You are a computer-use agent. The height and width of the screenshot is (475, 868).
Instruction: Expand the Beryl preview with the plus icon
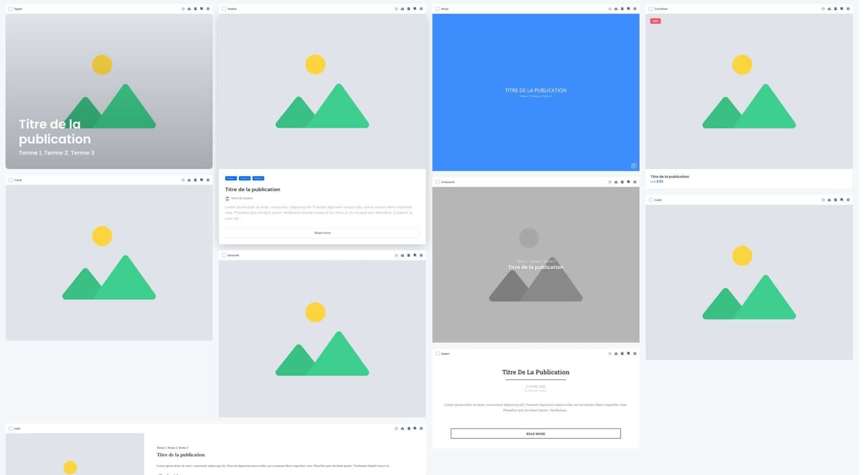633,166
